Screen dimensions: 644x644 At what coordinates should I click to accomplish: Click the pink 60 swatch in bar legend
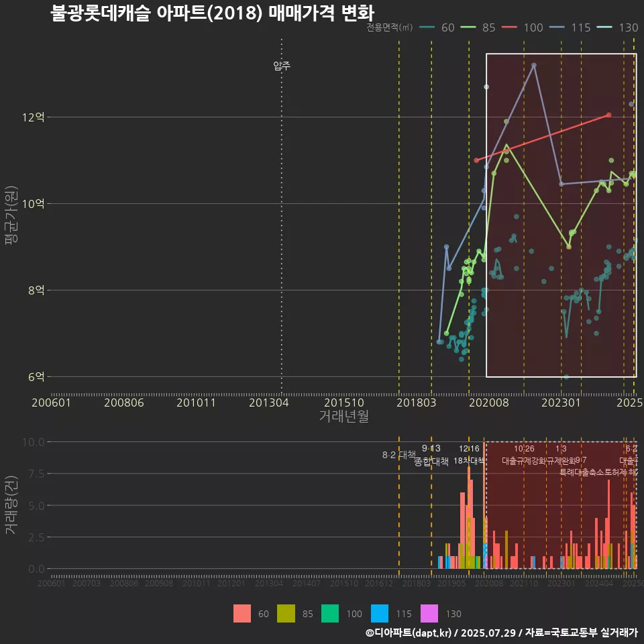click(x=242, y=614)
